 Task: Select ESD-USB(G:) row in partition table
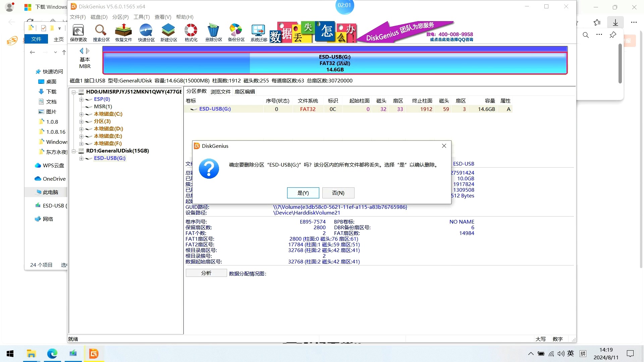point(348,109)
